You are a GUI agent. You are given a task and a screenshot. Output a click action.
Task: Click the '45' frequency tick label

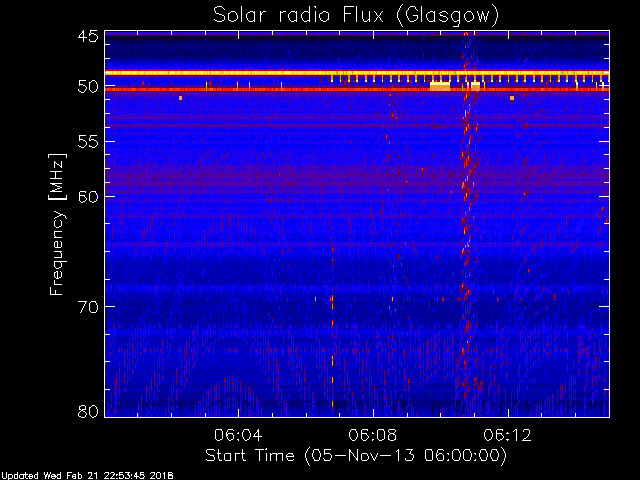[88, 37]
